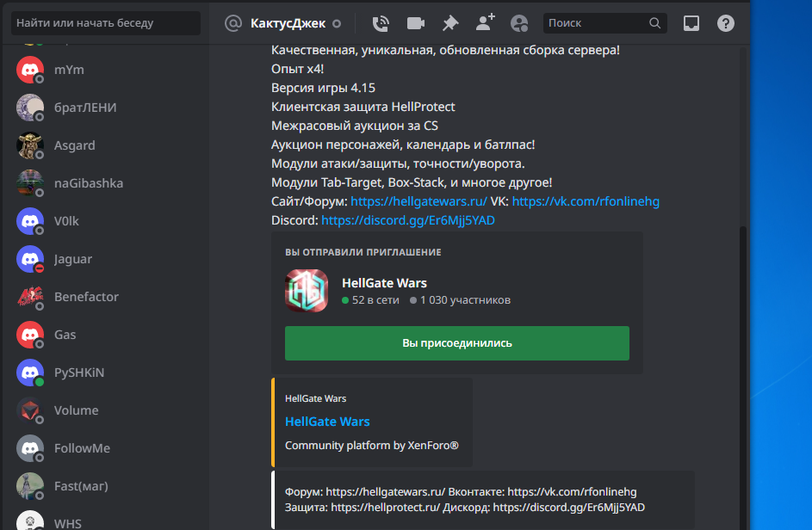The width and height of the screenshot is (812, 530).
Task: Open the mYm conversation
Action: click(106, 70)
